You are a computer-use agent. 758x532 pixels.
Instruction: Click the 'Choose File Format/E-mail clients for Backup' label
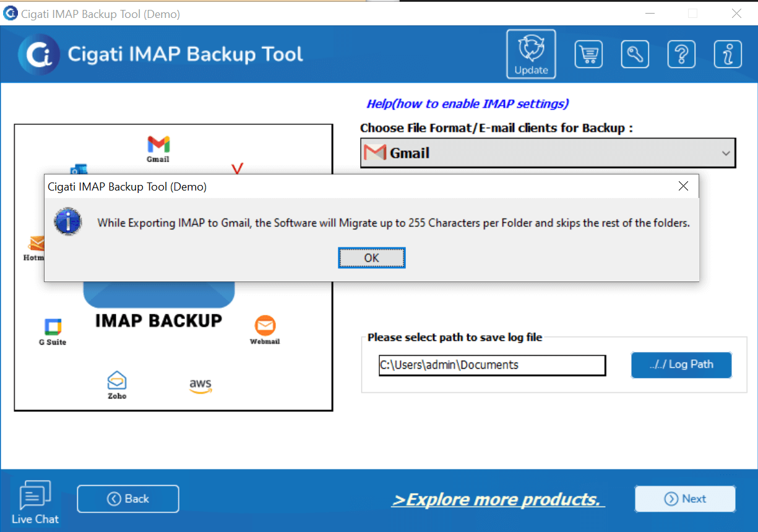[x=496, y=128]
